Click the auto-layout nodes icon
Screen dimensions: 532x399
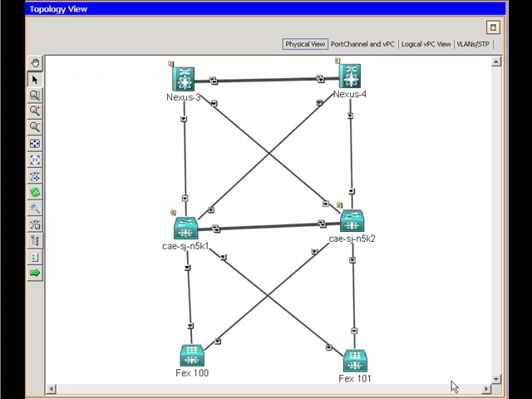coord(35,176)
